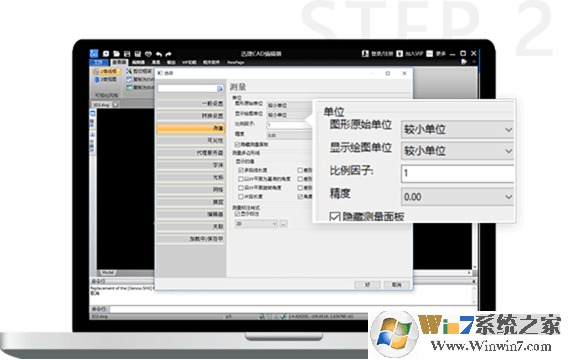This screenshot has height=360, width=568.
Task: Click the 比例因子 input field in zoomed panel
Action: point(457,173)
